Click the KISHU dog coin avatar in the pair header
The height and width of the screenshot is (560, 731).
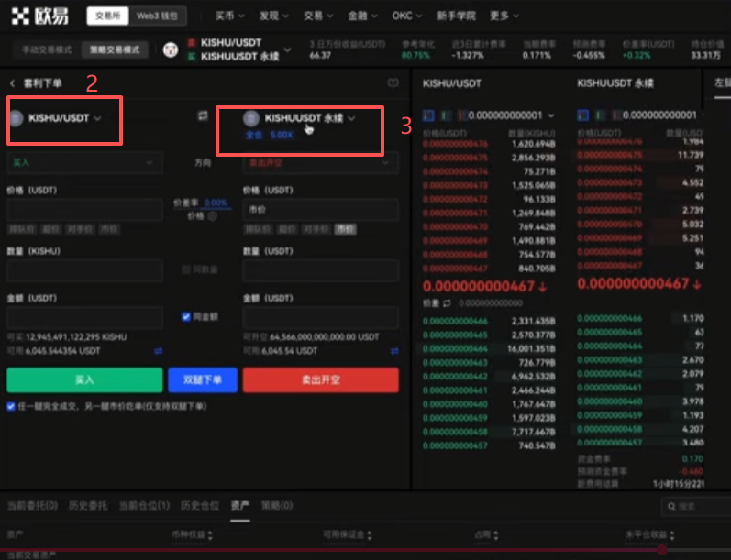[171, 49]
